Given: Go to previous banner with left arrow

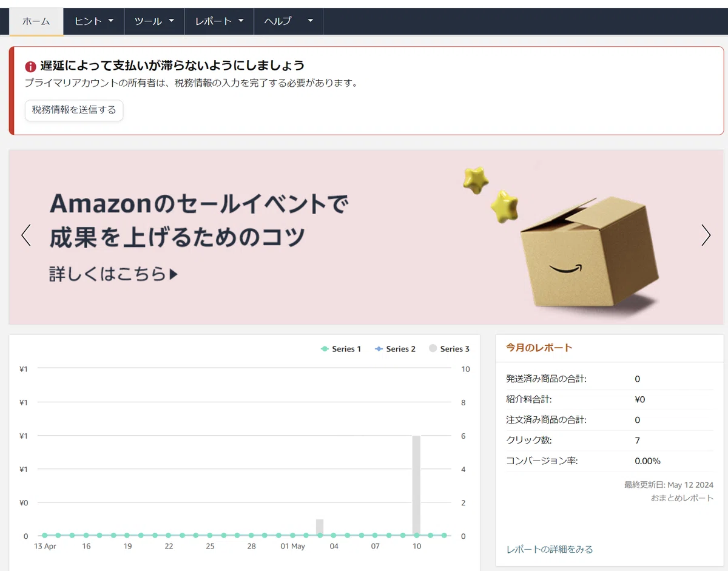Looking at the screenshot, I should click(25, 235).
